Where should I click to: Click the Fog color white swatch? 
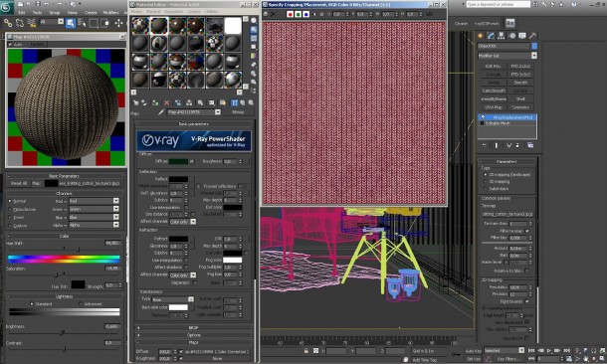click(x=232, y=260)
